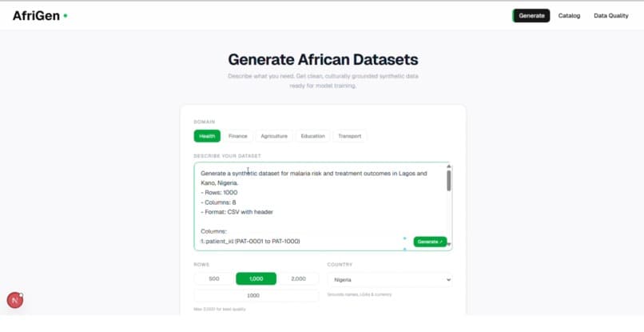644x332 pixels.
Task: Select the Health domain chip
Action: [207, 136]
